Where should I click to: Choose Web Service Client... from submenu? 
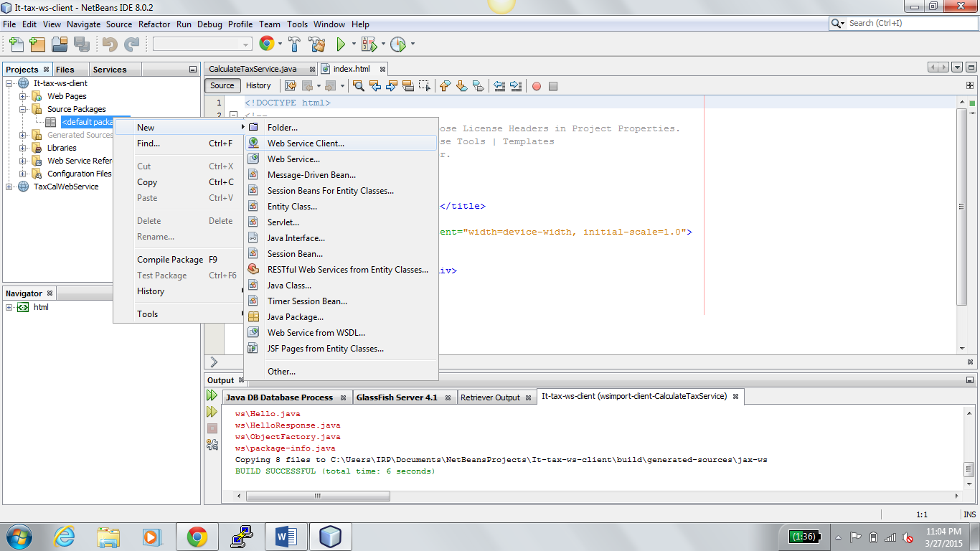[x=341, y=143]
